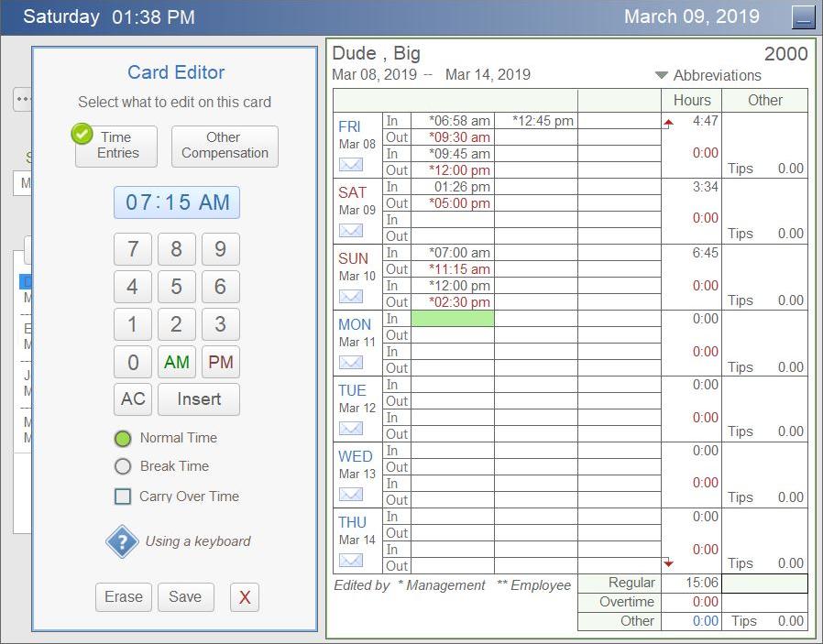This screenshot has width=823, height=644.
Task: Check the Carry Over Time checkbox
Action: [123, 497]
